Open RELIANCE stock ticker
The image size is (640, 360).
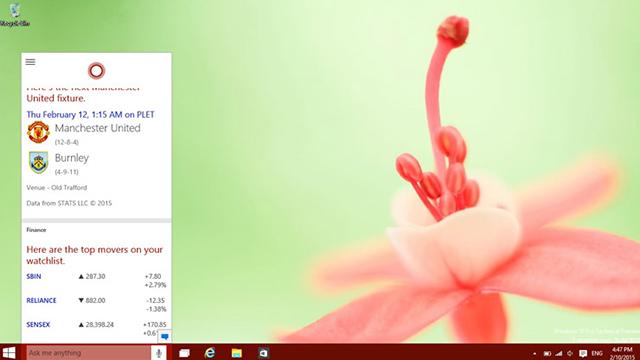(x=41, y=300)
